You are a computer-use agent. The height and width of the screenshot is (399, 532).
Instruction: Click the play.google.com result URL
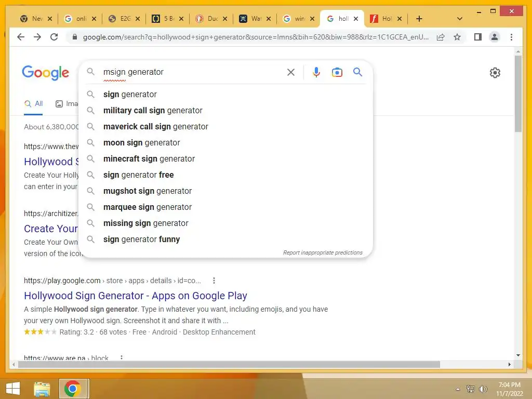pos(112,281)
